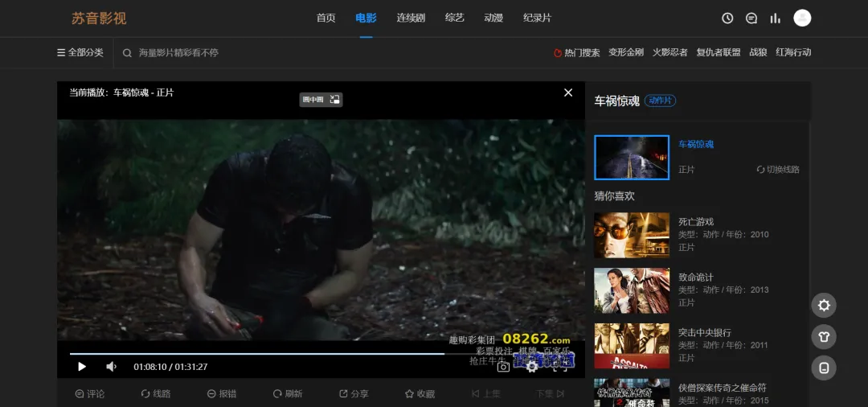Enter fullscreen video mode

point(560,367)
